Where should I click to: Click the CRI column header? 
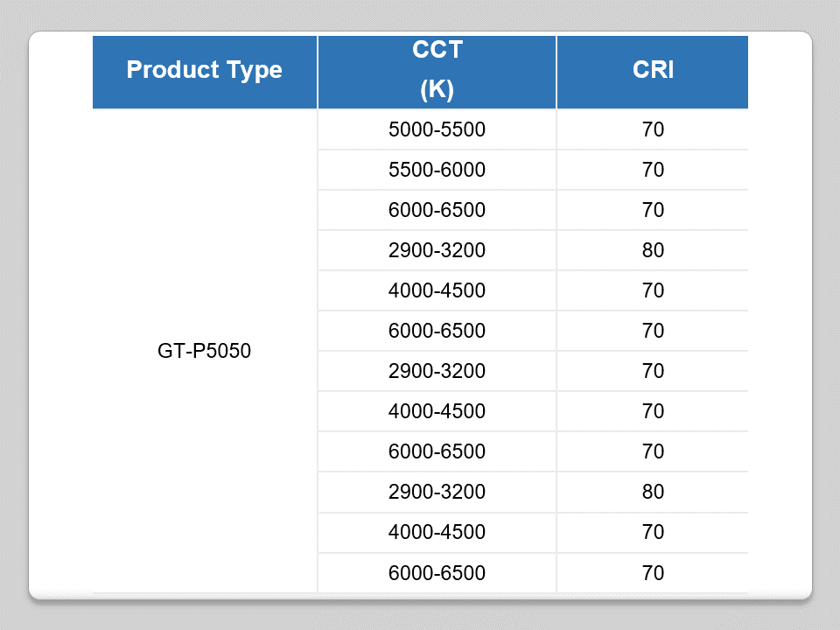(653, 70)
